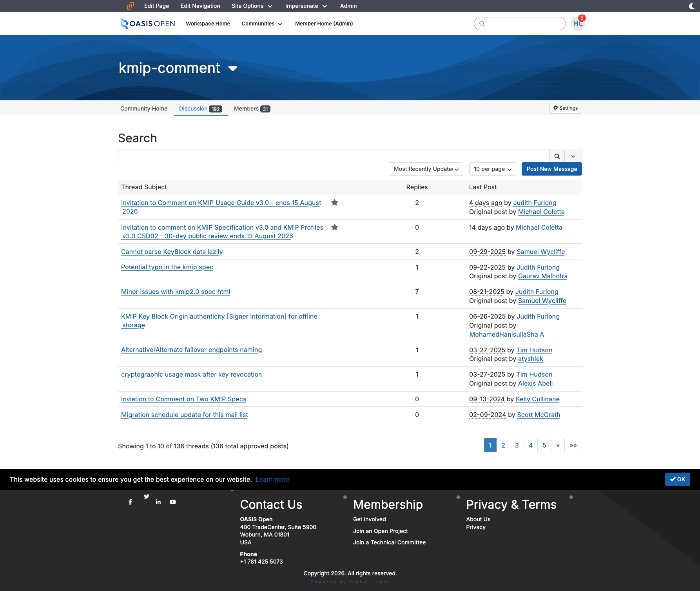Open the 10 per page dropdown
Image resolution: width=700 pixels, height=591 pixels.
[493, 169]
